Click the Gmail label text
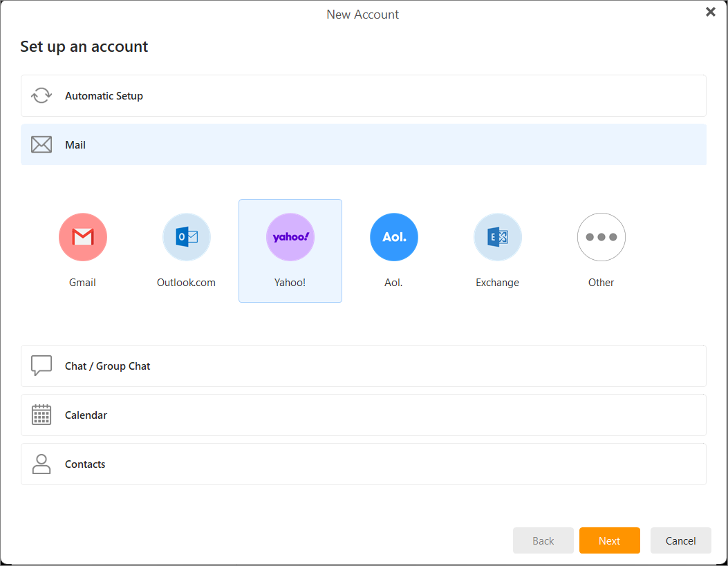Viewport: 728px width, 566px height. point(83,283)
